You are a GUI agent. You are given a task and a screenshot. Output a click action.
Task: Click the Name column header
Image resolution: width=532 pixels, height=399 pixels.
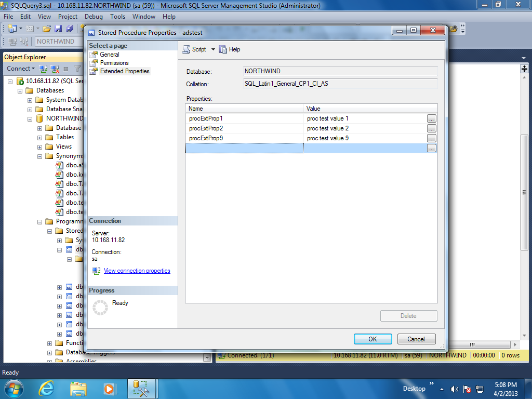click(244, 109)
